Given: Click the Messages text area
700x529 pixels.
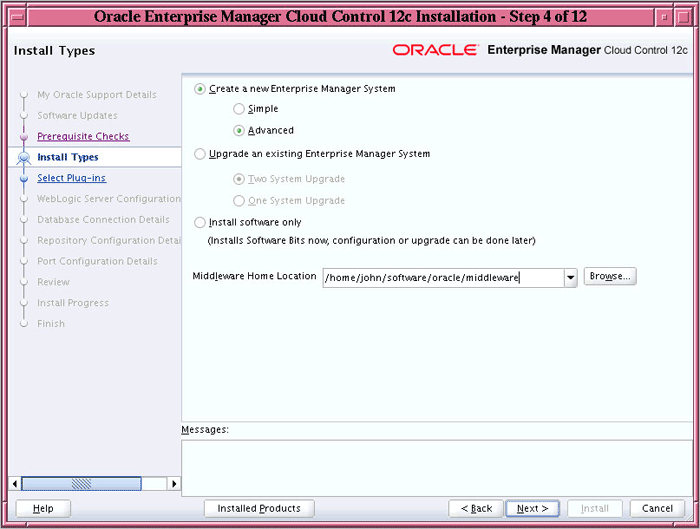Looking at the screenshot, I should point(437,468).
